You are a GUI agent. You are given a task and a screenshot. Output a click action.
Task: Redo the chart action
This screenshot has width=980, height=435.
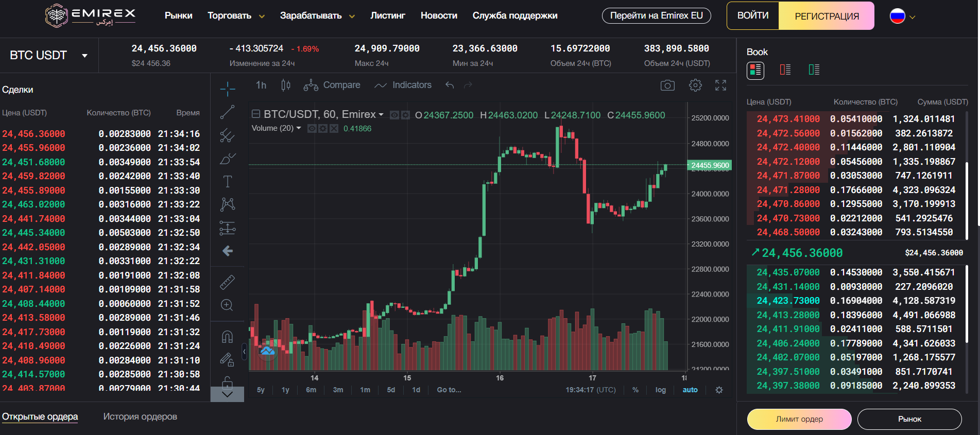468,85
